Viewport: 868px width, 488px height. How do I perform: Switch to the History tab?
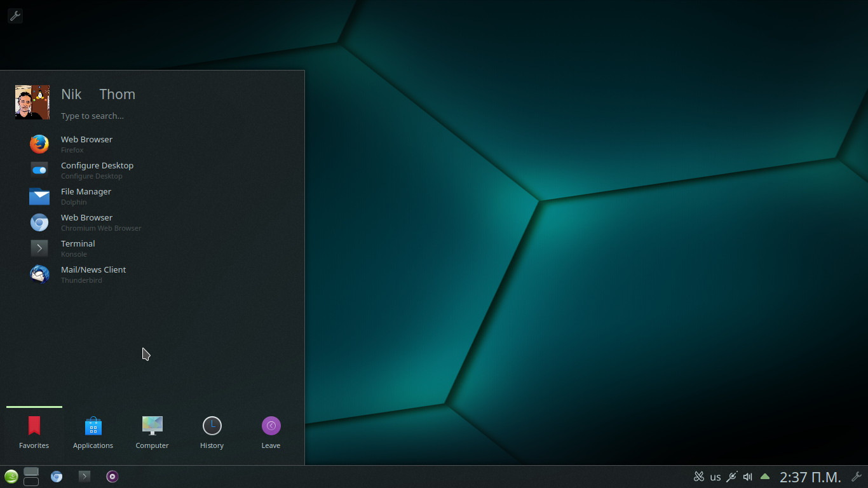[212, 433]
